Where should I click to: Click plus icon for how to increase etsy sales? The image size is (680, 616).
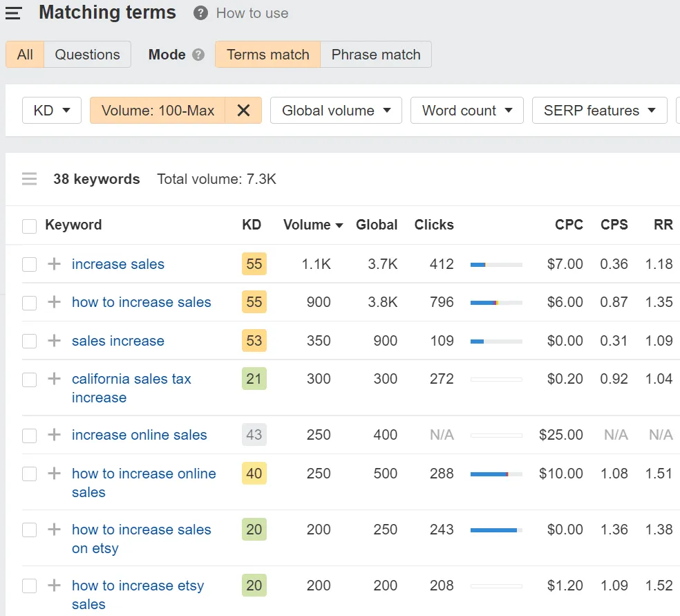(54, 586)
